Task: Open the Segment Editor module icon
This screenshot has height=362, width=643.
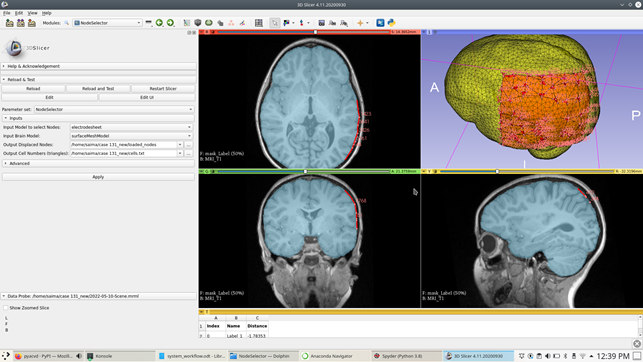Action: click(242, 23)
